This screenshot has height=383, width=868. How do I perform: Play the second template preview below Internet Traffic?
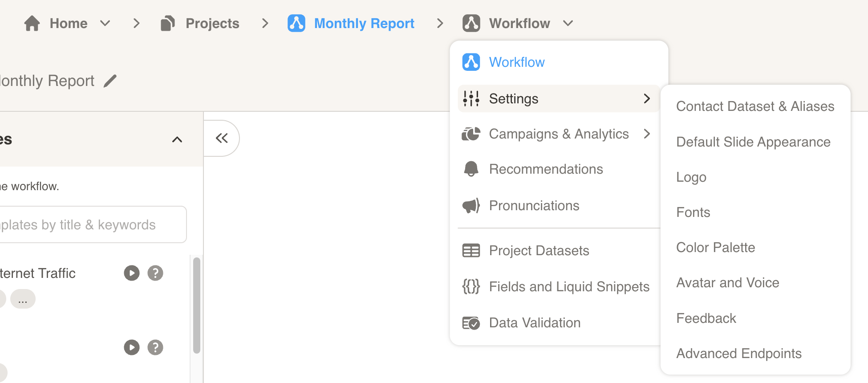pyautogui.click(x=132, y=347)
